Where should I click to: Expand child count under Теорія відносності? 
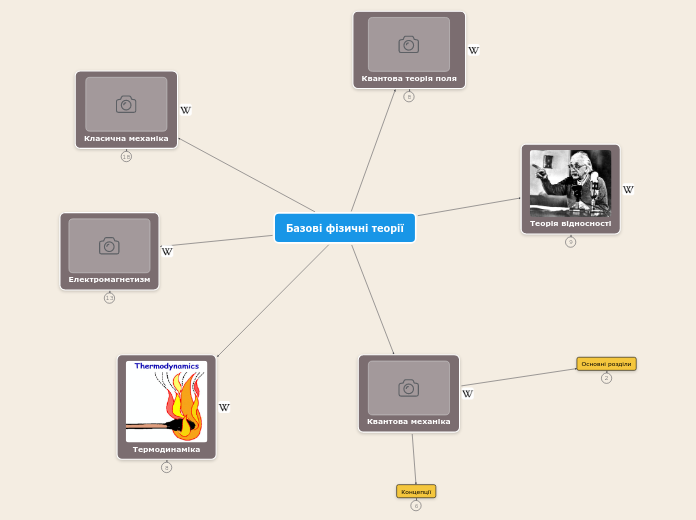coord(570,242)
